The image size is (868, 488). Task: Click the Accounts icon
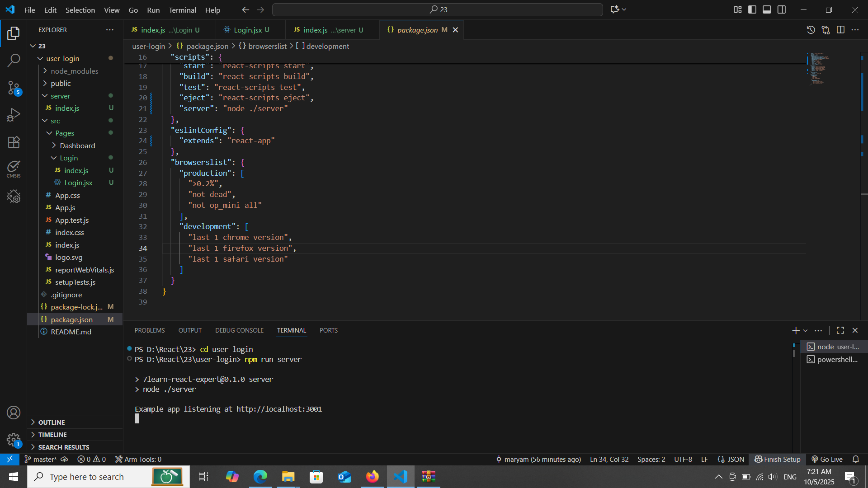[14, 413]
